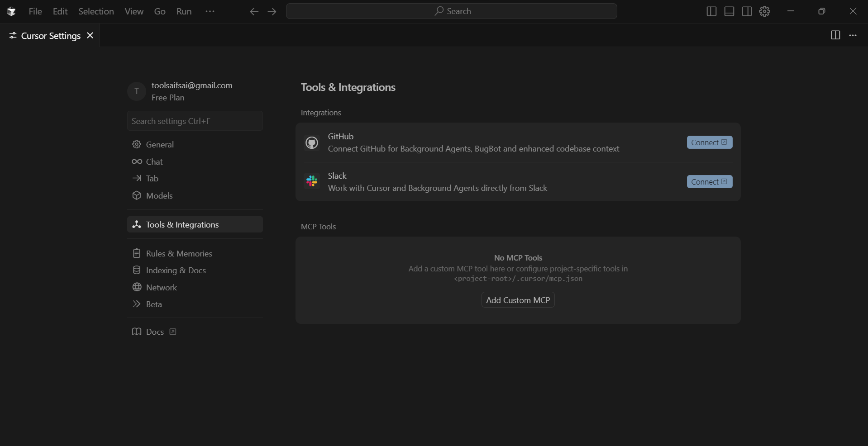Viewport: 868px width, 446px height.
Task: Click the Rules & Memories clipboard icon
Action: [x=137, y=253]
